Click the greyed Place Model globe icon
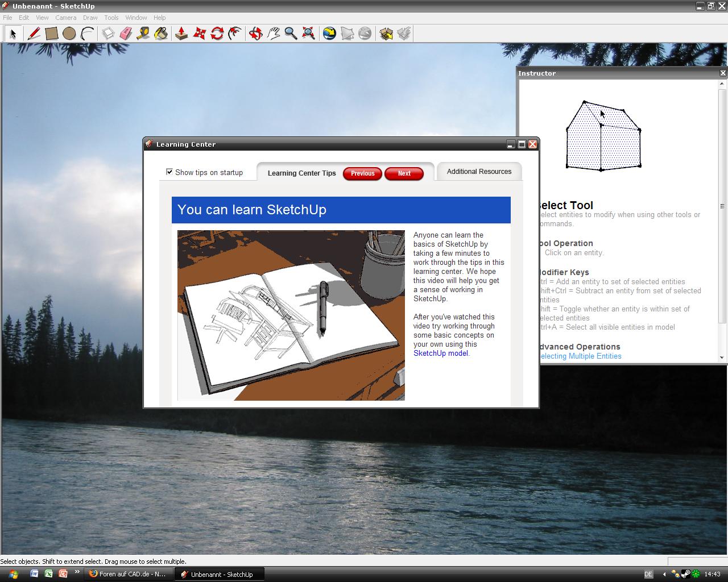 pos(365,34)
